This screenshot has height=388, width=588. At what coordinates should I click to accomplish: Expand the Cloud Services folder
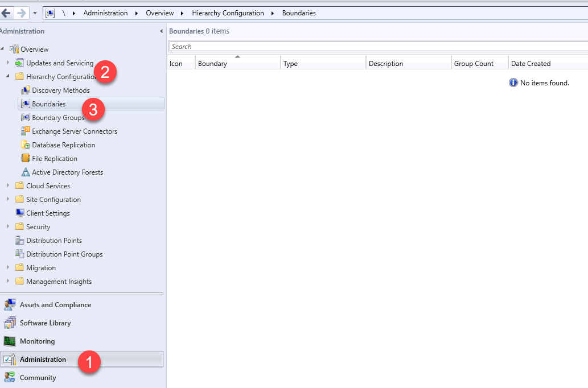coord(8,186)
